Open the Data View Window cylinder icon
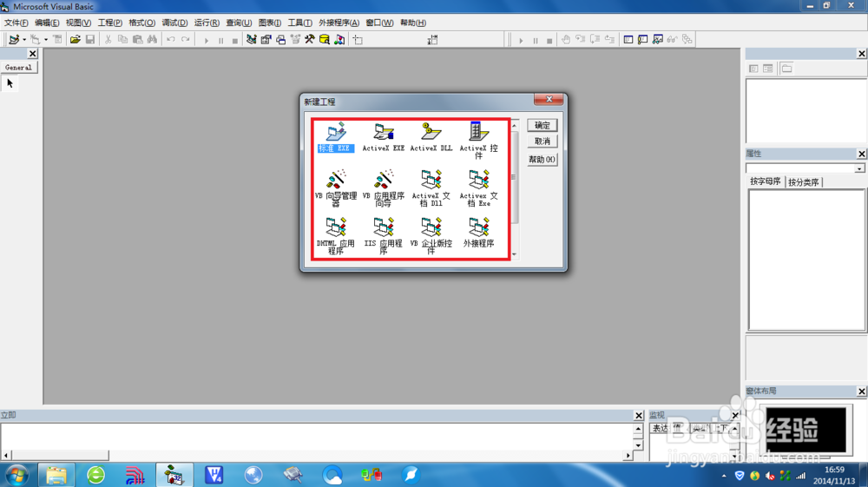The image size is (868, 487). [325, 39]
